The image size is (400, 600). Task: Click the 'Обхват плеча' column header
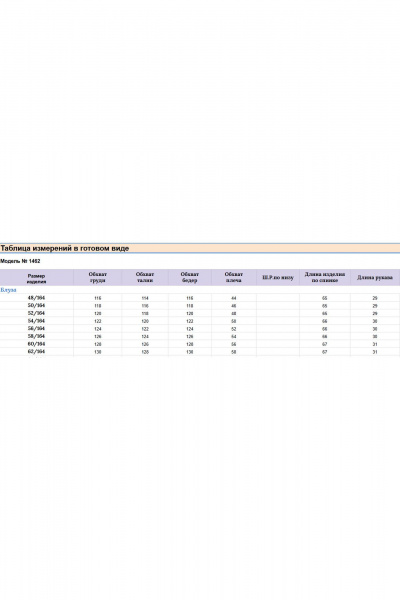pos(233,277)
